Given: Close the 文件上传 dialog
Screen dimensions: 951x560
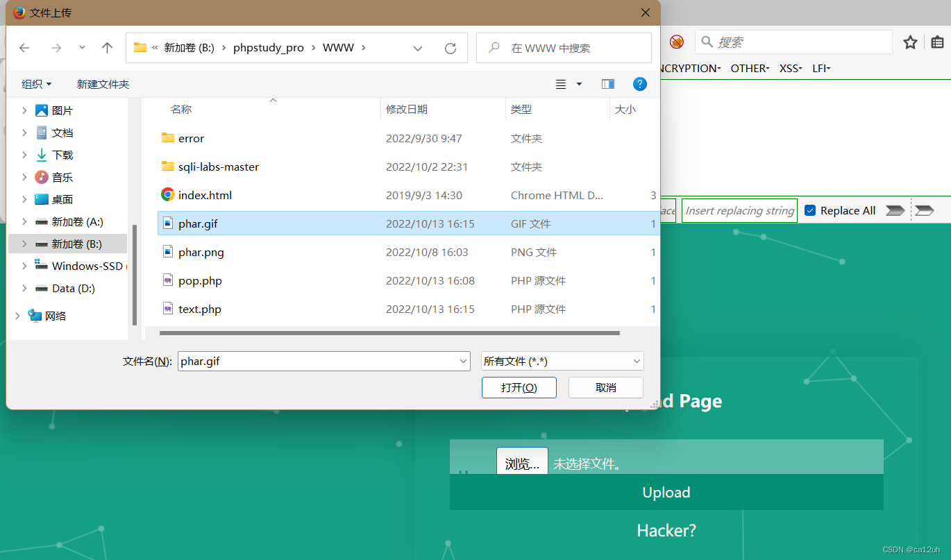Looking at the screenshot, I should click(646, 12).
